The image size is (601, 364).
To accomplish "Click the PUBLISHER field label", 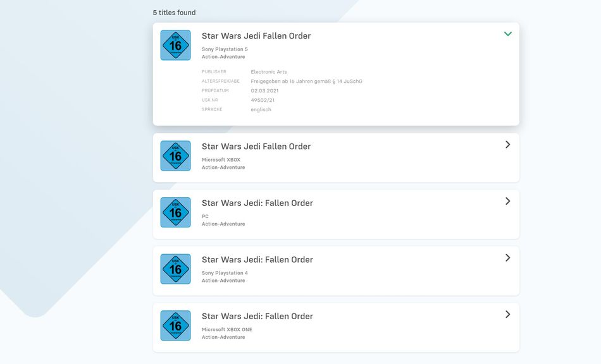I will pos(214,71).
